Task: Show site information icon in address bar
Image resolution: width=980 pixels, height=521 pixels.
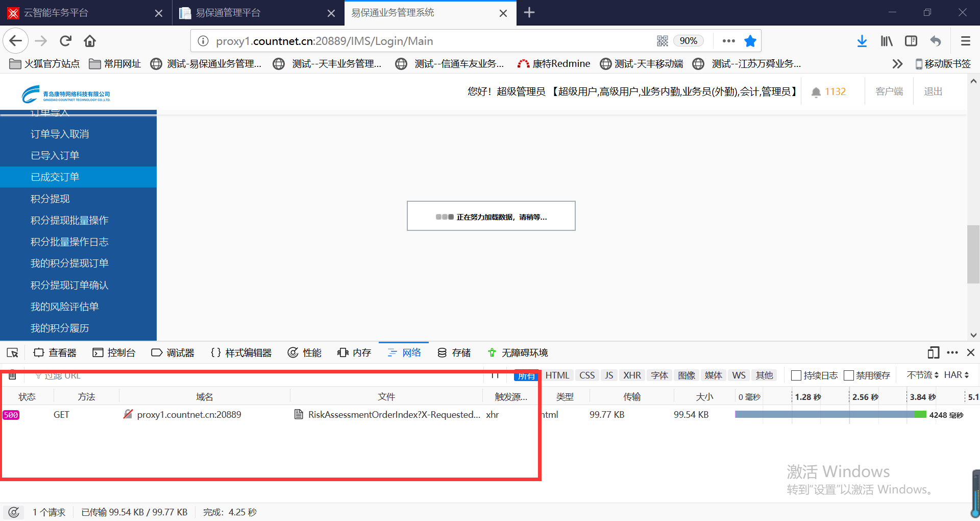Action: click(203, 41)
